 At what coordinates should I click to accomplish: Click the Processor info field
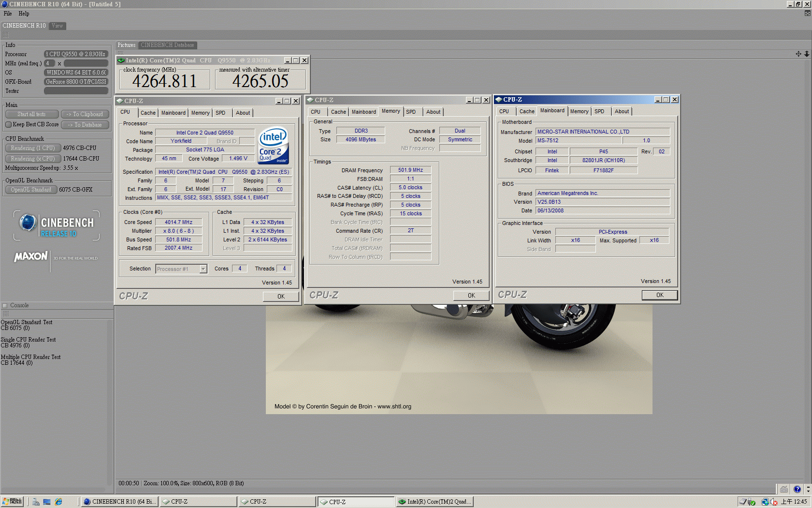(x=76, y=54)
